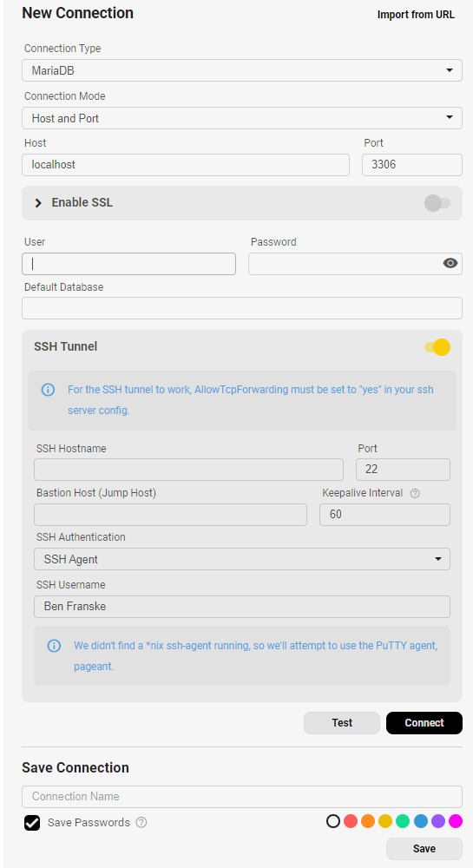Click the Keepalive Interval help icon
The width and height of the screenshot is (473, 868).
(x=415, y=493)
